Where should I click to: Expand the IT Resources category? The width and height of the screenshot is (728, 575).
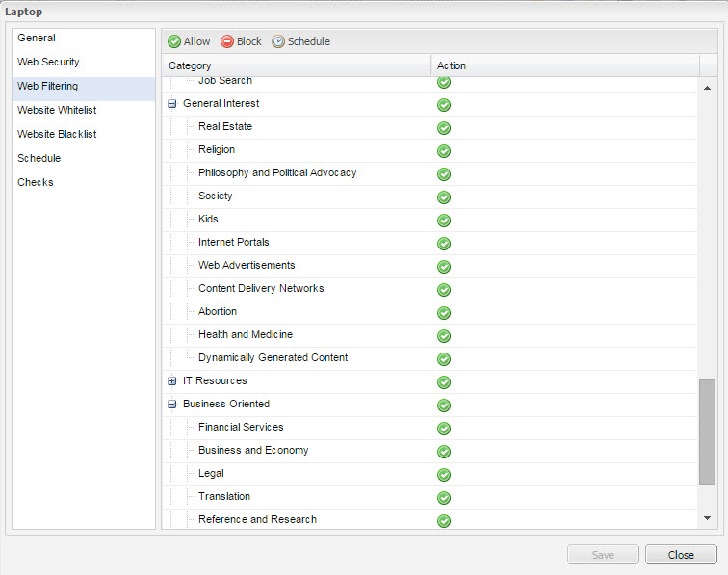[172, 380]
